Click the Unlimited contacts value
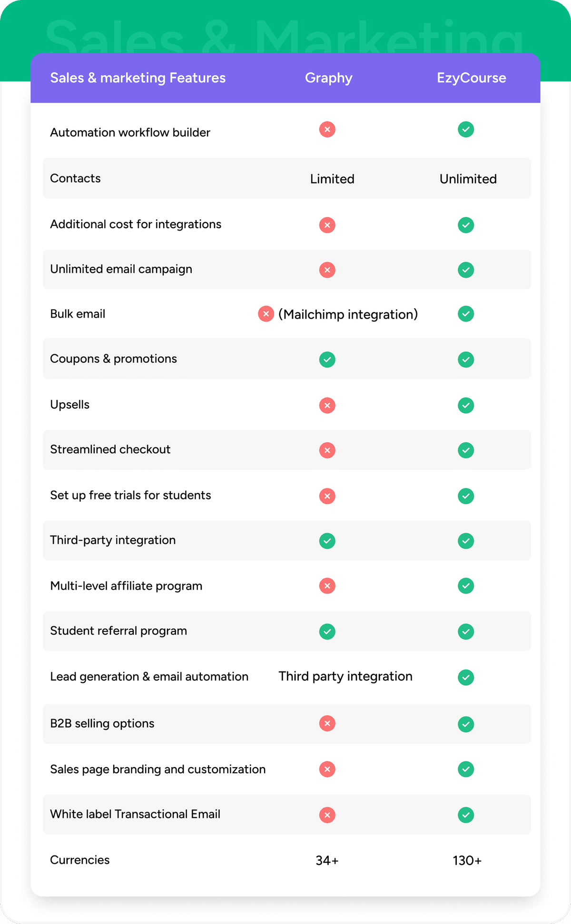Image resolution: width=571 pixels, height=924 pixels. [468, 179]
